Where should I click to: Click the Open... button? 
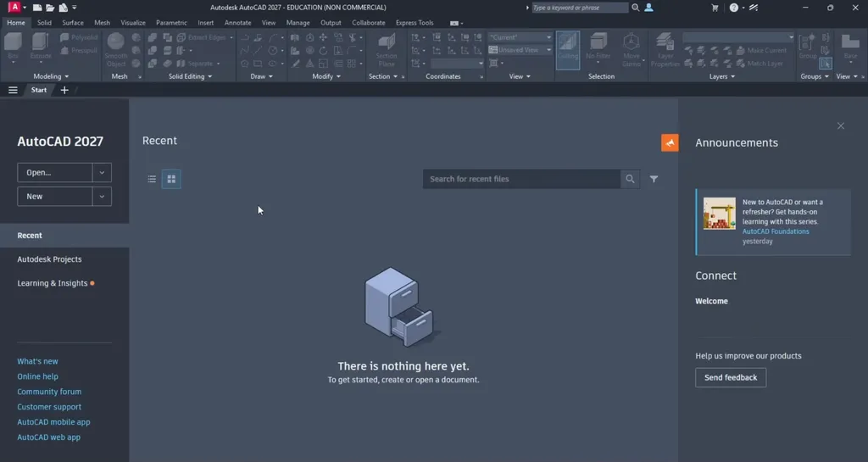(55, 173)
